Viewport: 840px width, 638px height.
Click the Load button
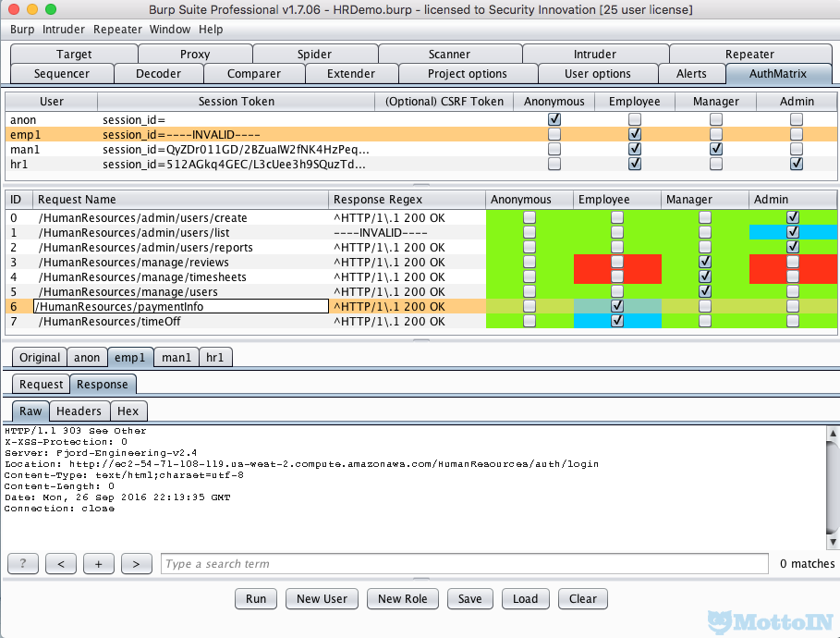(525, 599)
